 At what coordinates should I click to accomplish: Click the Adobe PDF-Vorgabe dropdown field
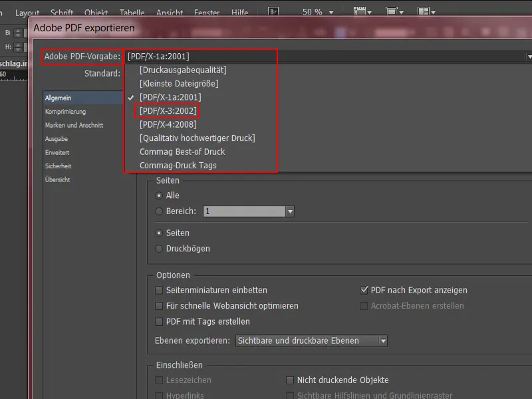coord(329,57)
